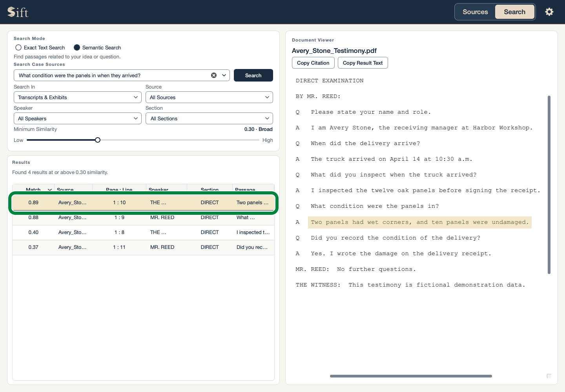Click the Section column header in results
Viewport: 565px width, 392px height.
click(x=210, y=190)
